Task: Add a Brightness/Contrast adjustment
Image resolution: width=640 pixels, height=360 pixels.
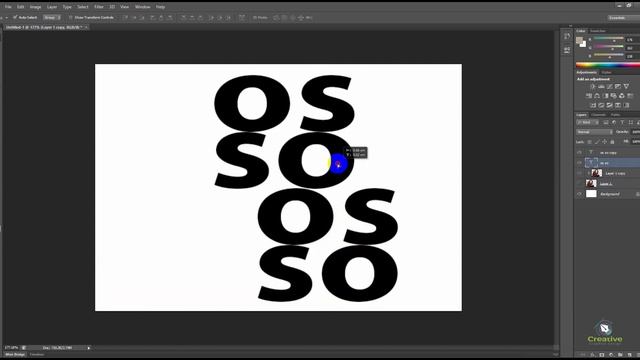Action: point(593,87)
